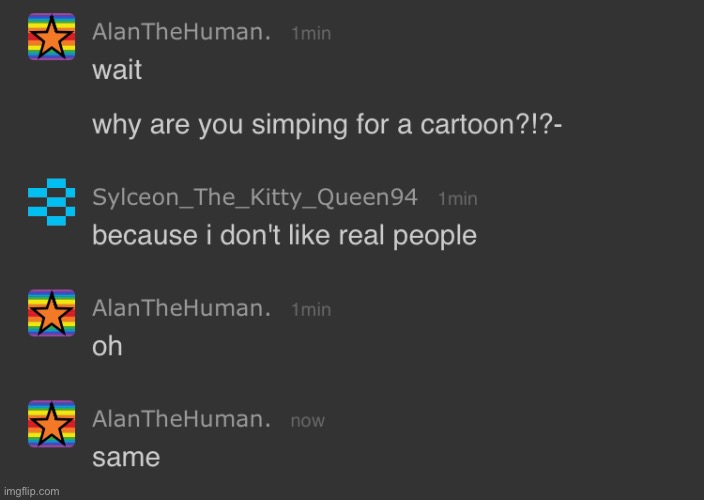Click the 1min timestamp next to Sylceon_The_Kitty_Queen94
Image resolution: width=704 pixels, height=500 pixels.
coord(458,199)
